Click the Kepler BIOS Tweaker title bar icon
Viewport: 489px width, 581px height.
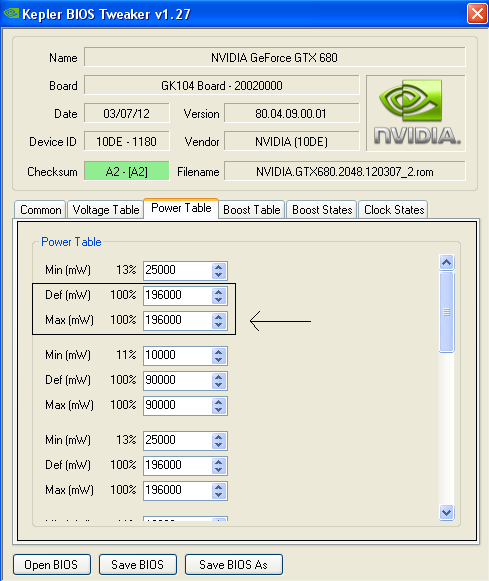[x=11, y=14]
